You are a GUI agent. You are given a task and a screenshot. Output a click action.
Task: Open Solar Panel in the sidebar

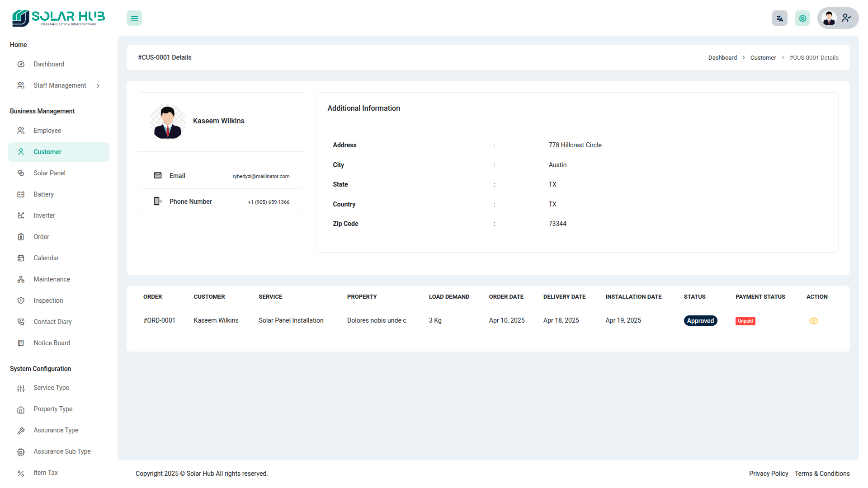(x=49, y=173)
